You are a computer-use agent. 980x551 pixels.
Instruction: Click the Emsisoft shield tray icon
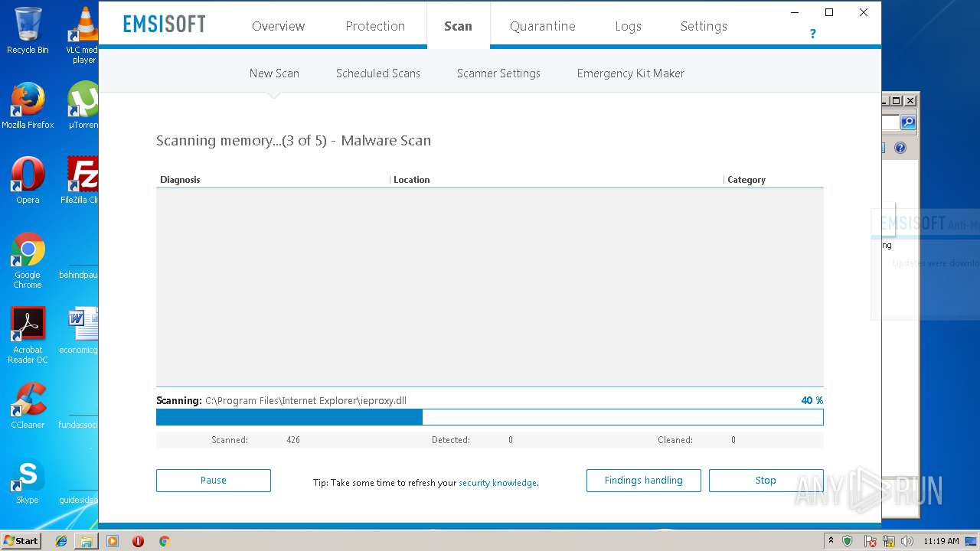[848, 541]
